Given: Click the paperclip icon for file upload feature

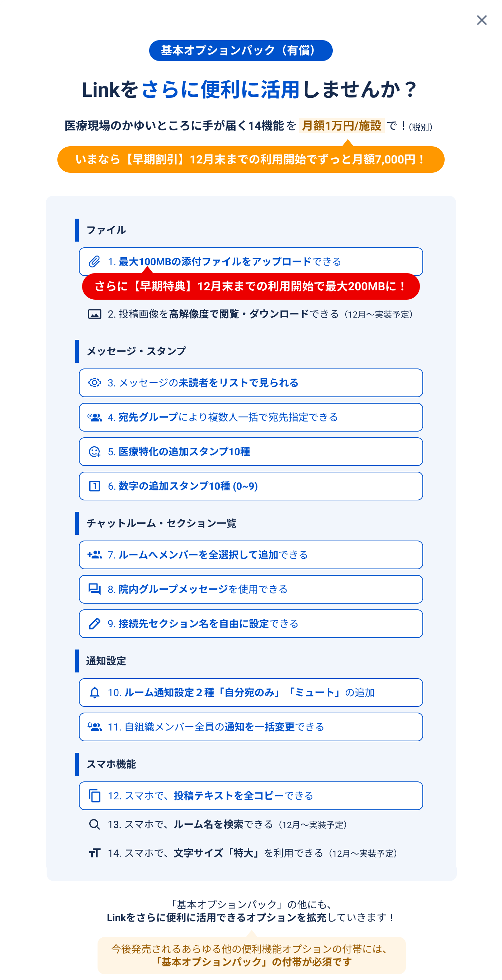Looking at the screenshot, I should coord(94,261).
